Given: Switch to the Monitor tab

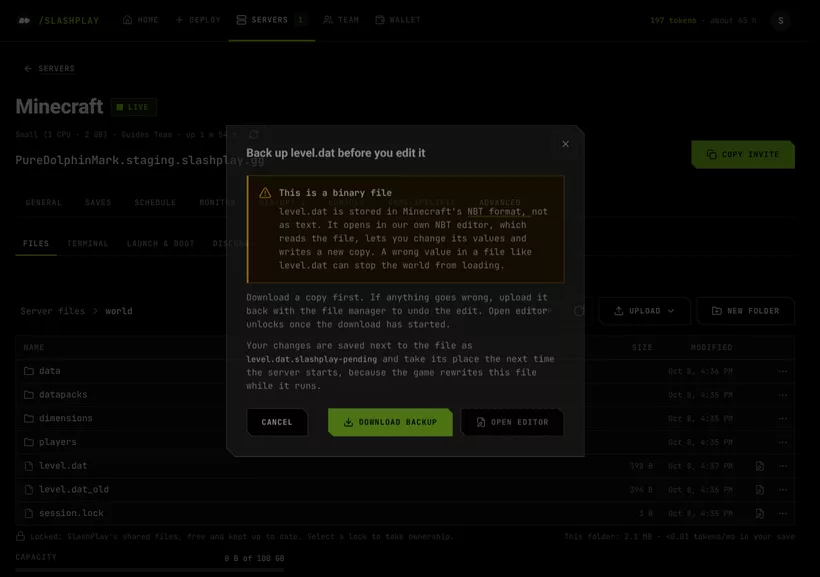Looking at the screenshot, I should coord(217,202).
